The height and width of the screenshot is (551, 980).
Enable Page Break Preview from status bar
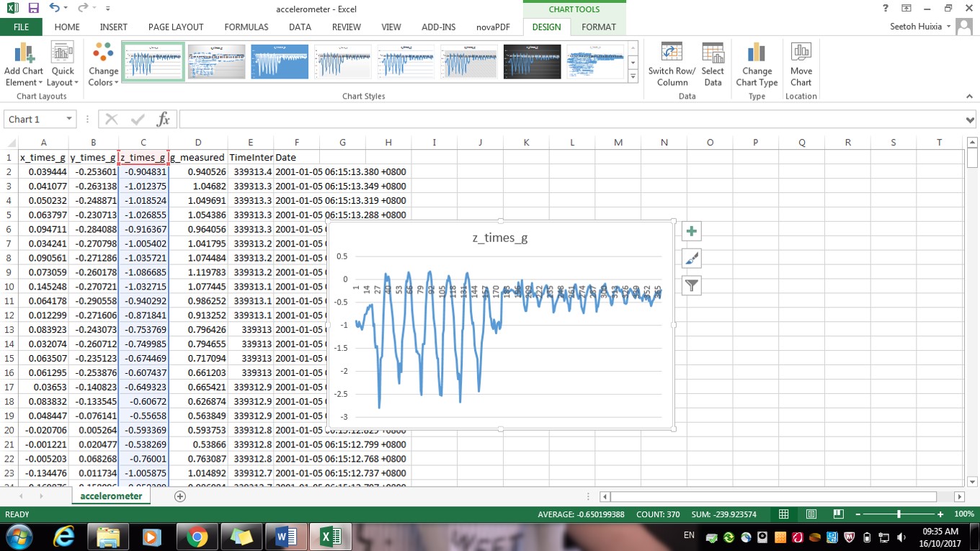(x=838, y=514)
